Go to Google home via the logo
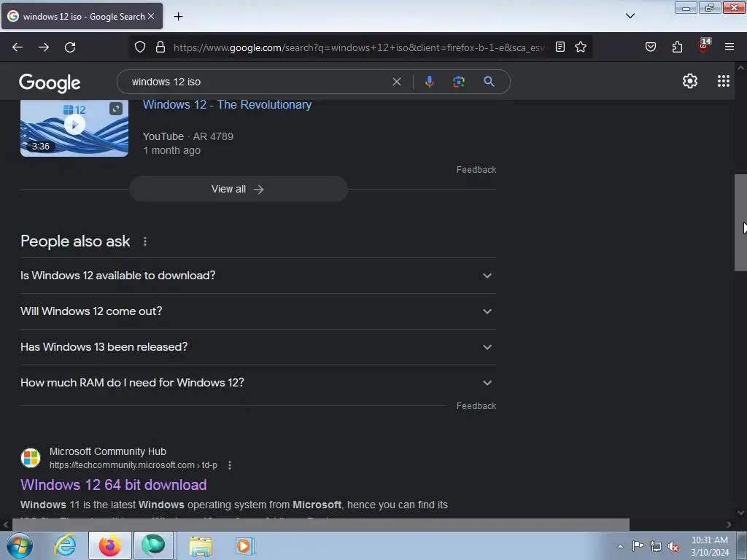 pos(50,83)
